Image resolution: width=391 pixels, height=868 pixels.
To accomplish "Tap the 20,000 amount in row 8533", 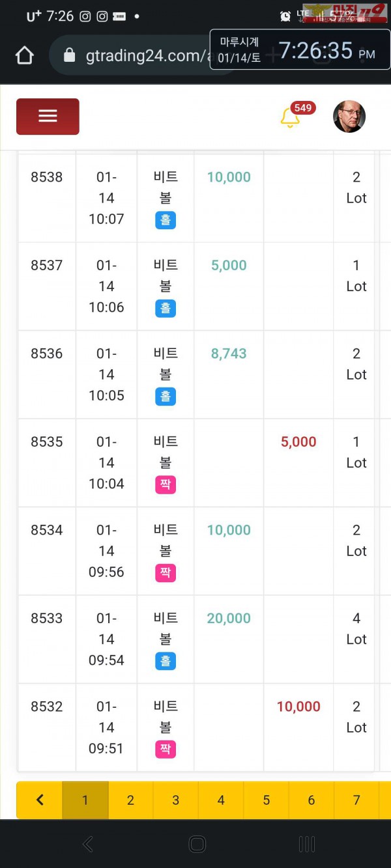I will (x=229, y=618).
